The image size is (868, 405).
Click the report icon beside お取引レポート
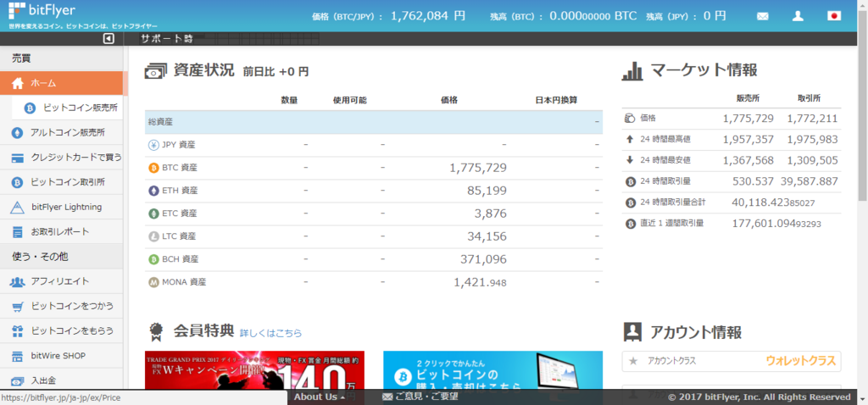coord(18,232)
